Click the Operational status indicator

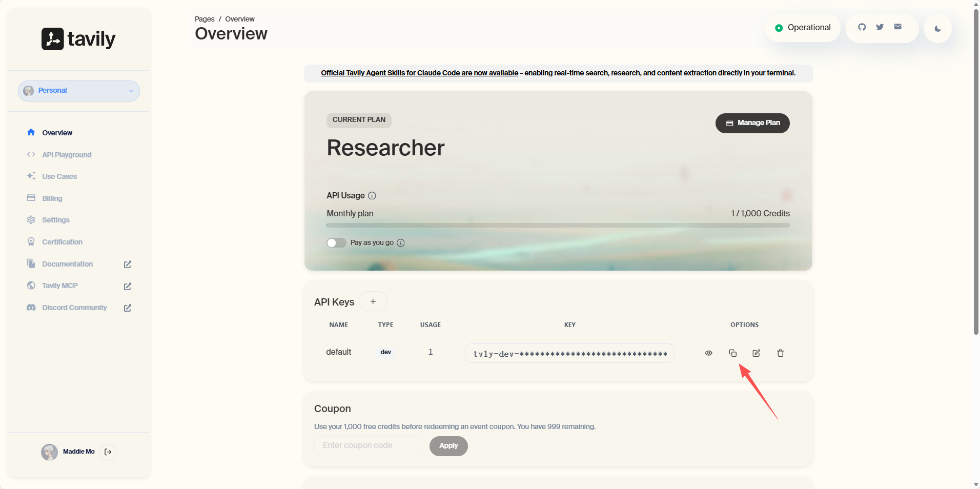coord(803,28)
